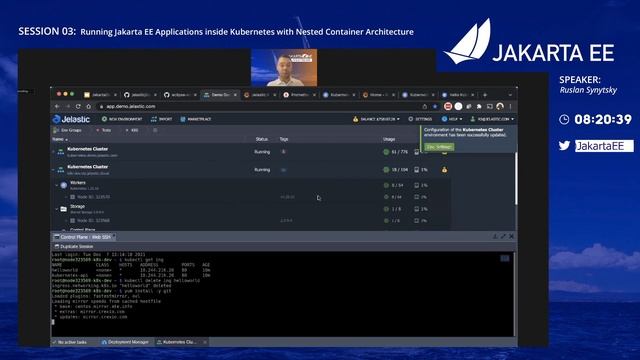This screenshot has height=360, width=640.
Task: Bookmark this page with the star icon
Action: click(x=435, y=107)
